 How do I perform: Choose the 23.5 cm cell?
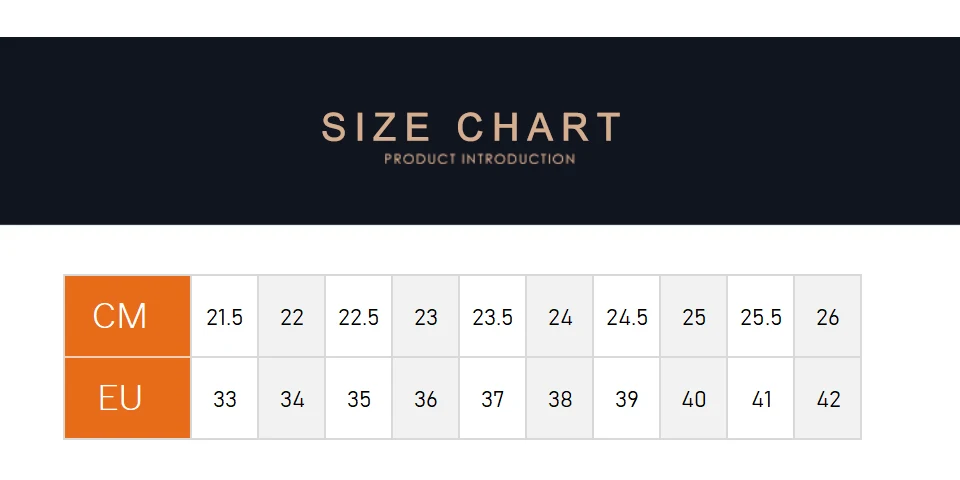(x=493, y=317)
